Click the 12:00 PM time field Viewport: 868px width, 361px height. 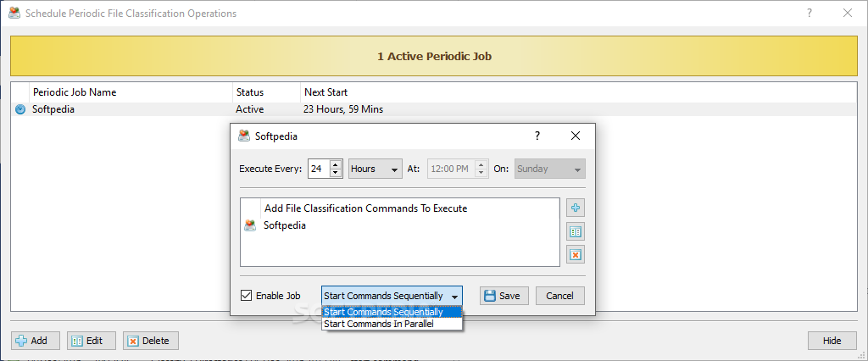tap(451, 169)
